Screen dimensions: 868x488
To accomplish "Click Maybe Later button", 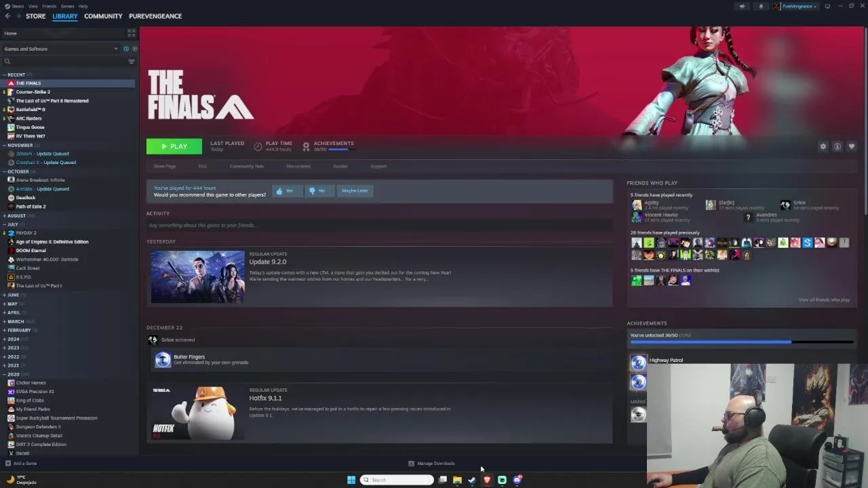I will (x=355, y=190).
